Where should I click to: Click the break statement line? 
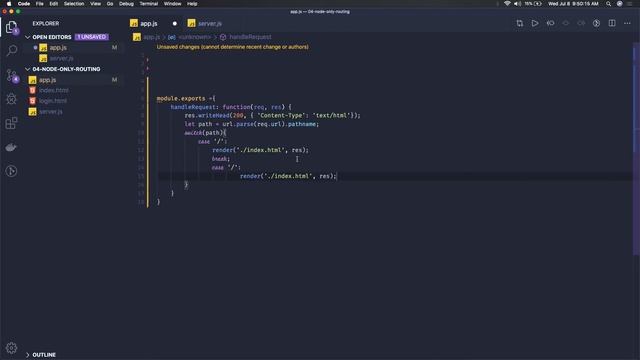tap(221, 159)
